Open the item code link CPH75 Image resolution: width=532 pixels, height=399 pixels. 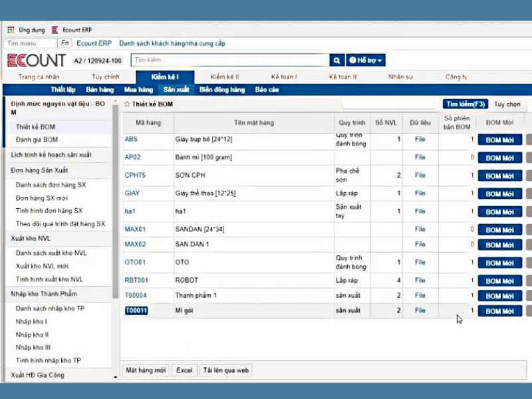point(135,176)
